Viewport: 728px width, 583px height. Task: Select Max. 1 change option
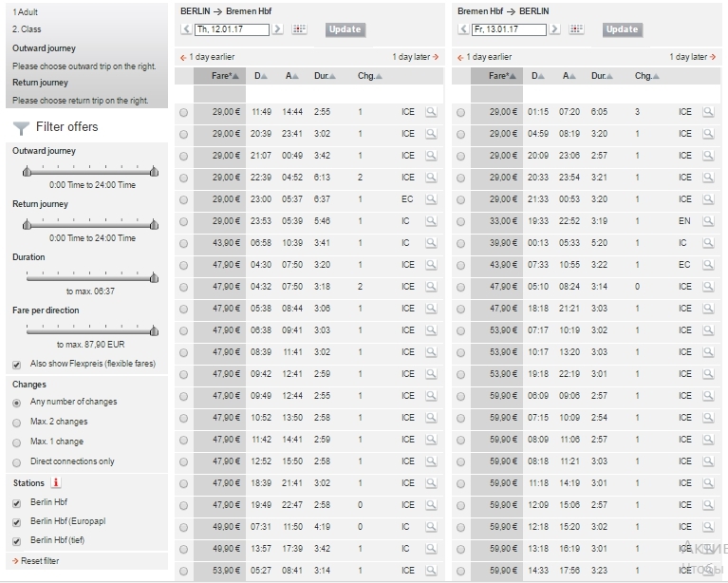(16, 442)
